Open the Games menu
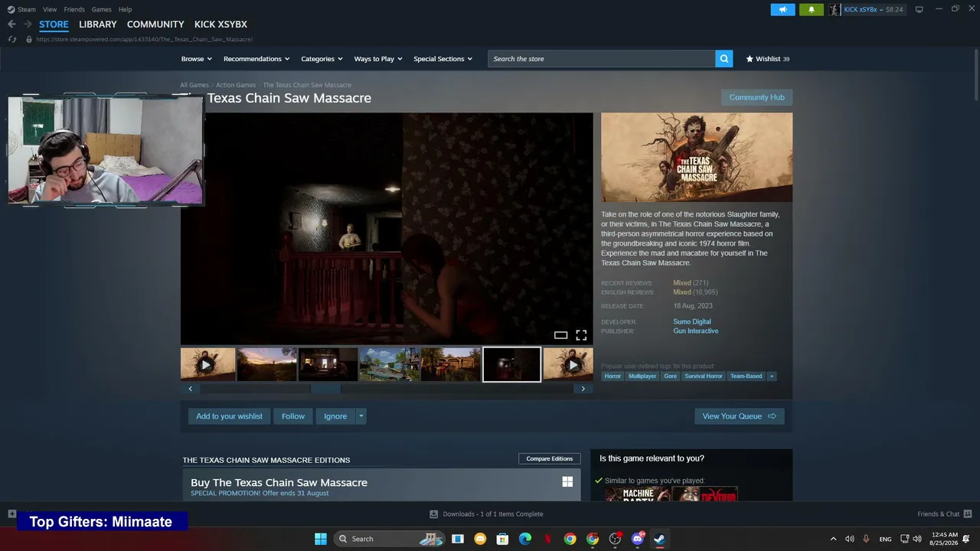980x551 pixels. tap(101, 9)
